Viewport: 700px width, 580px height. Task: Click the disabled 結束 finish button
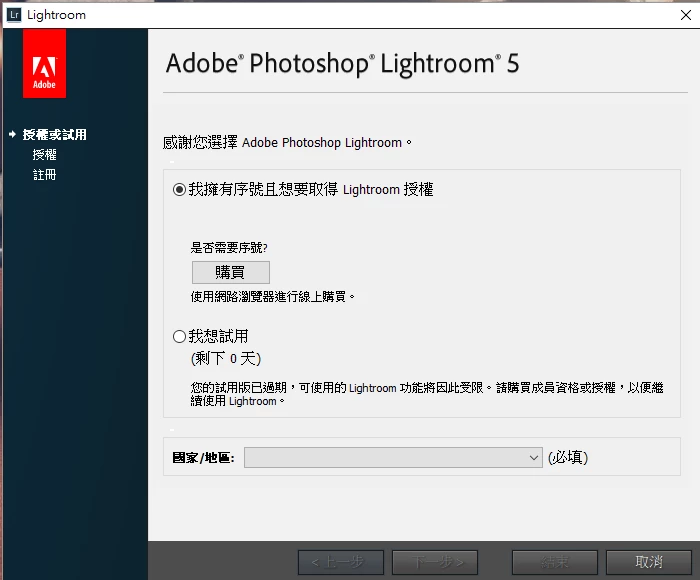tap(555, 562)
